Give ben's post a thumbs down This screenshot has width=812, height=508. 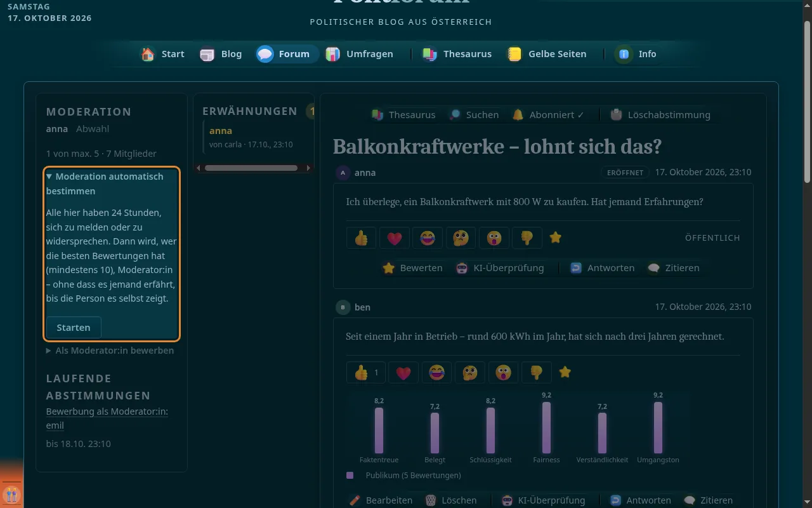(537, 373)
